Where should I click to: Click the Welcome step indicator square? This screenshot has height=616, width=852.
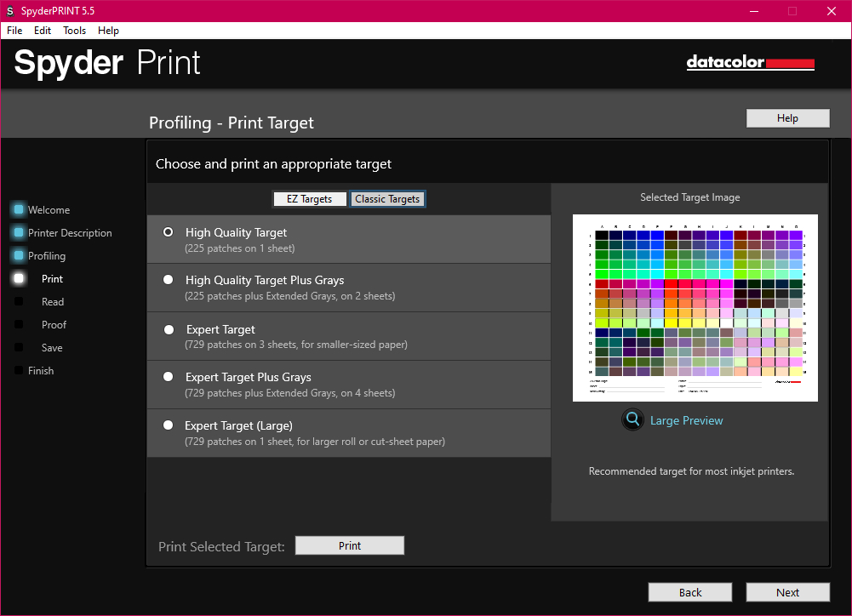tap(19, 209)
